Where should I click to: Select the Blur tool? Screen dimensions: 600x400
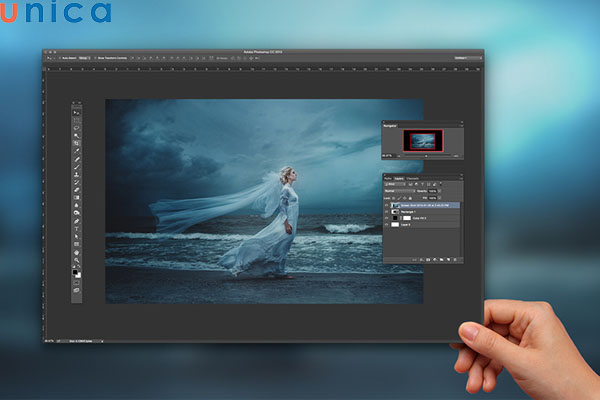pyautogui.click(x=77, y=205)
